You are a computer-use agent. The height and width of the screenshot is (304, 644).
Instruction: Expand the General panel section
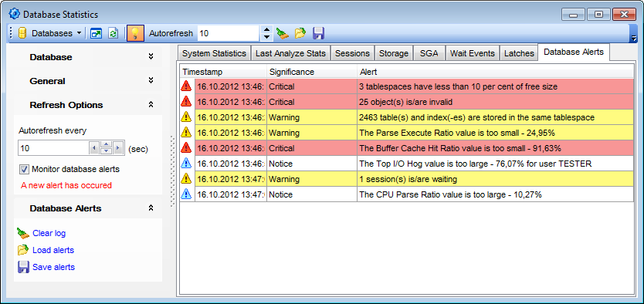[x=151, y=80]
